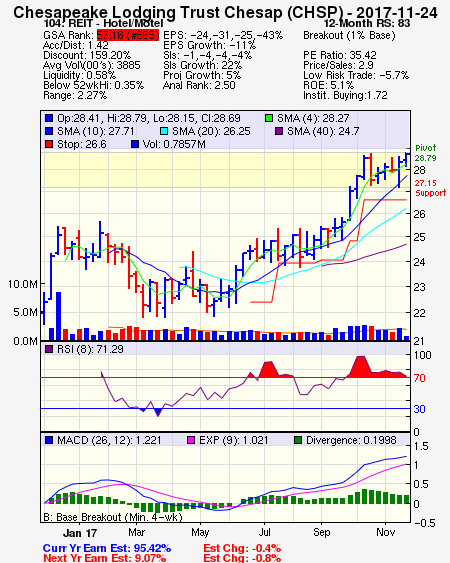Screen dimensions: 450x563
Task: Click the ROE: 5.1% text
Action: tap(329, 85)
